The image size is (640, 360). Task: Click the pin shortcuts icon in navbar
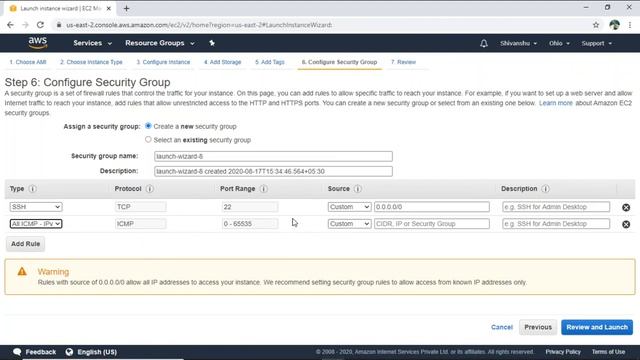pyautogui.click(x=212, y=43)
